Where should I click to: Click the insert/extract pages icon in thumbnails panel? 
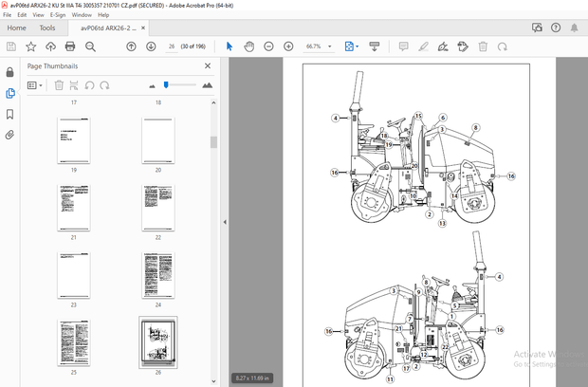pos(74,85)
